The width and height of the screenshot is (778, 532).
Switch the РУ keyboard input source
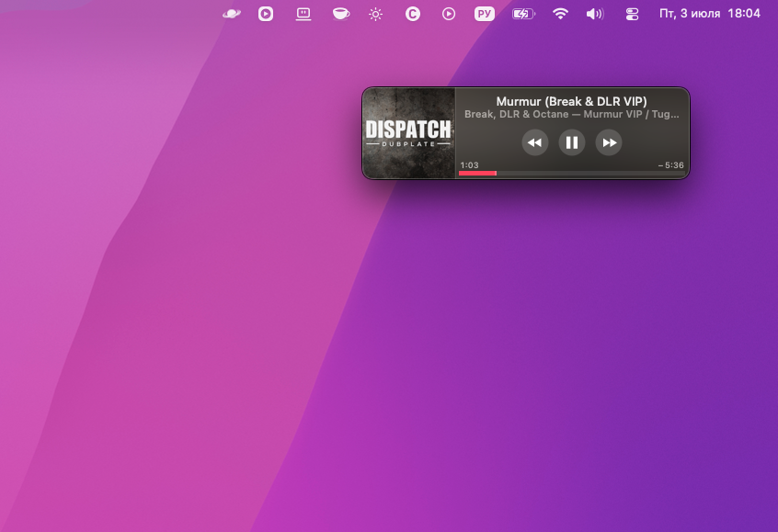click(485, 14)
